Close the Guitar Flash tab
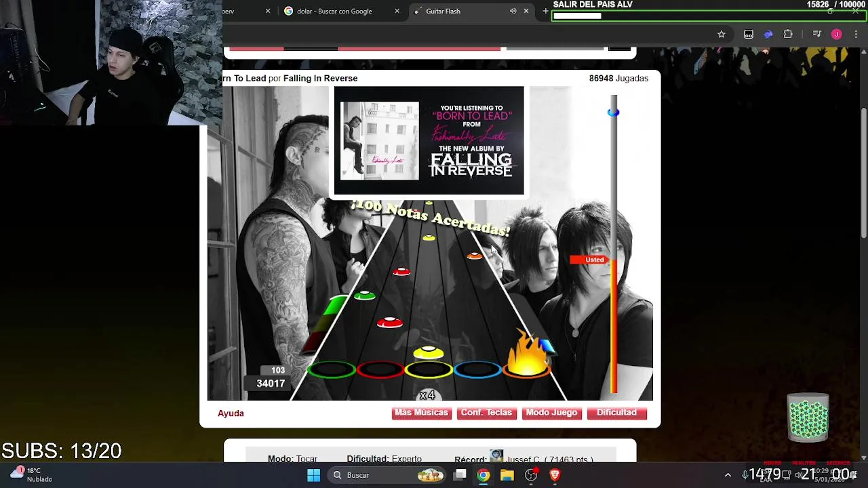This screenshot has width=868, height=488. pyautogui.click(x=526, y=11)
